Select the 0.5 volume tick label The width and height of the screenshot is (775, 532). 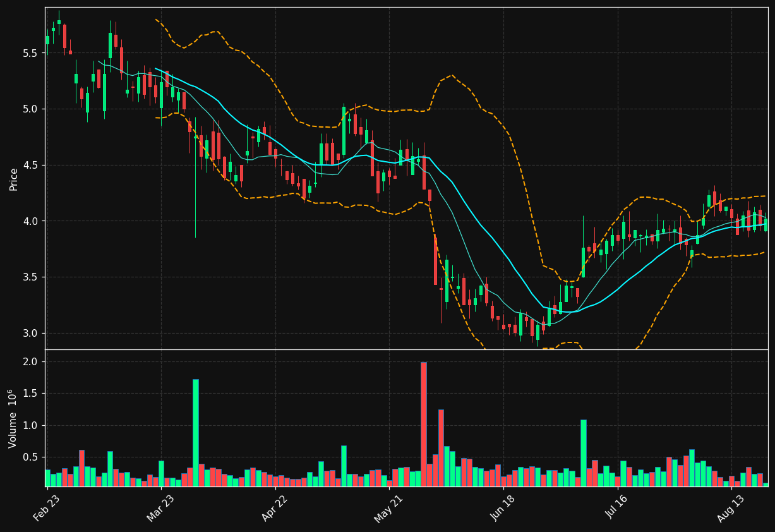tap(31, 457)
